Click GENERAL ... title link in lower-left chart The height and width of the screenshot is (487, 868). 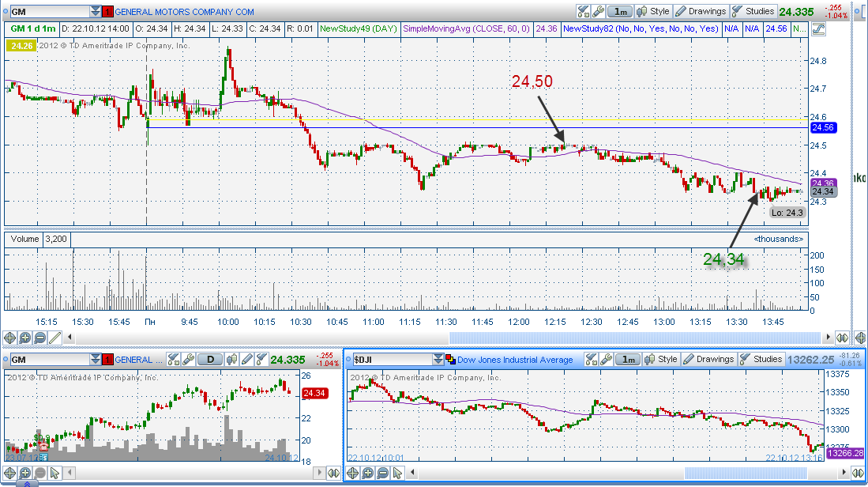pyautogui.click(x=138, y=360)
